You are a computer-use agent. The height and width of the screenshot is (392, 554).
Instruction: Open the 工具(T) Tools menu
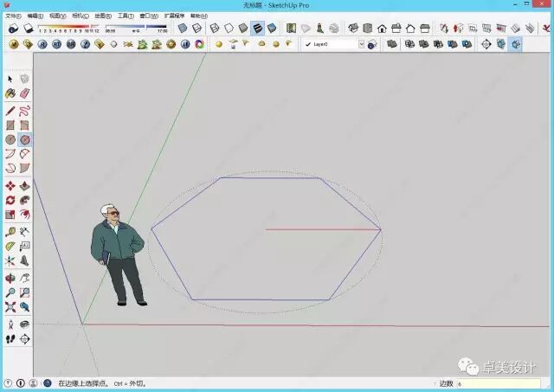pos(126,16)
